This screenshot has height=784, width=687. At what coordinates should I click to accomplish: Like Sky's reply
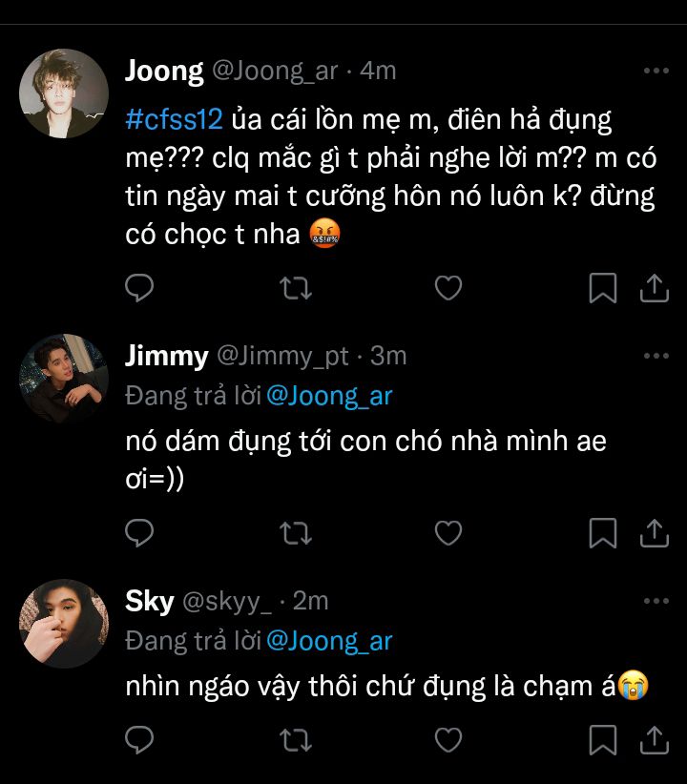[448, 738]
